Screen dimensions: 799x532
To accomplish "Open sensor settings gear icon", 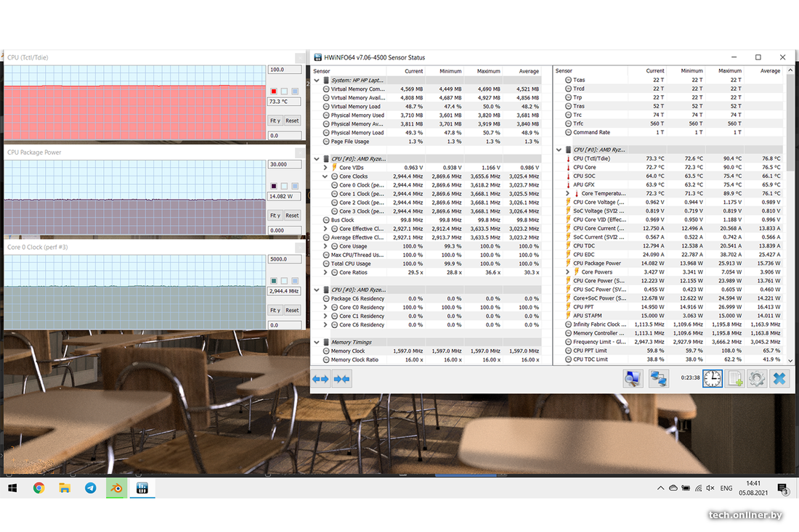I will pos(757,378).
